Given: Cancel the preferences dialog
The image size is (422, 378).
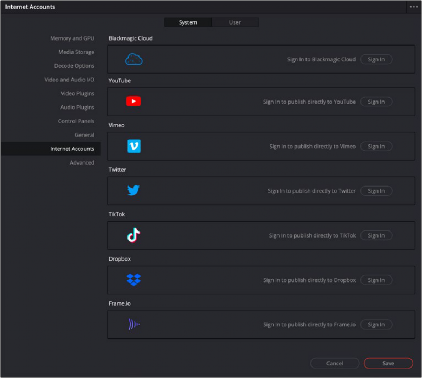Looking at the screenshot, I should point(335,363).
